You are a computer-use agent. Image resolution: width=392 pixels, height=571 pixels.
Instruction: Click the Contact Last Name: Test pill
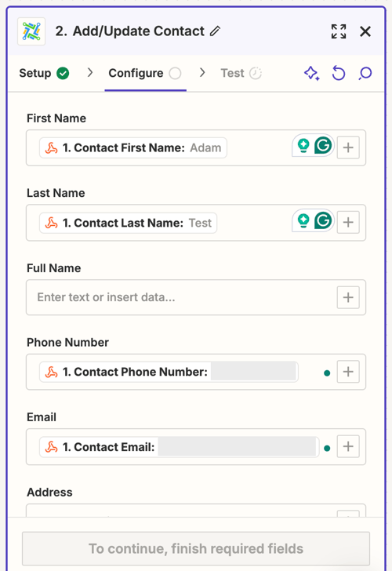coord(128,223)
